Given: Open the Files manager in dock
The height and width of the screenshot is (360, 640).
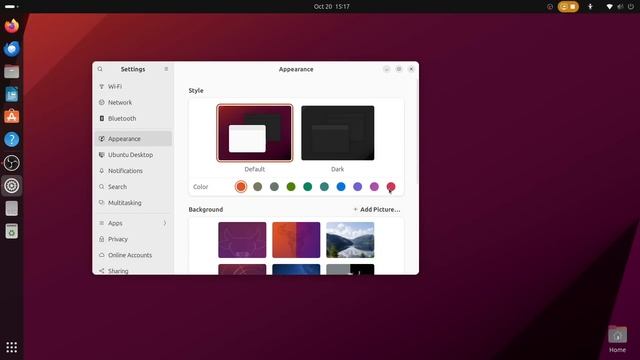Looking at the screenshot, I should point(11,72).
